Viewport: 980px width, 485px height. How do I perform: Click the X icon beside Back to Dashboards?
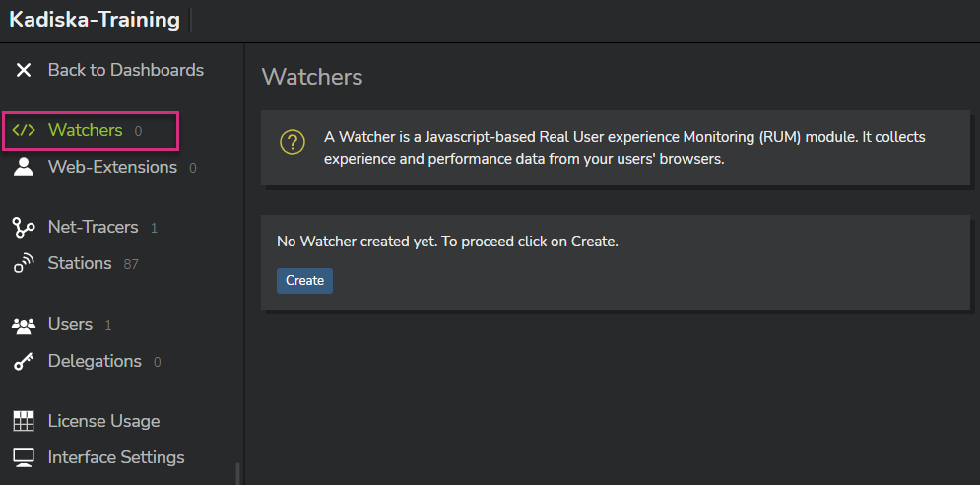23,70
